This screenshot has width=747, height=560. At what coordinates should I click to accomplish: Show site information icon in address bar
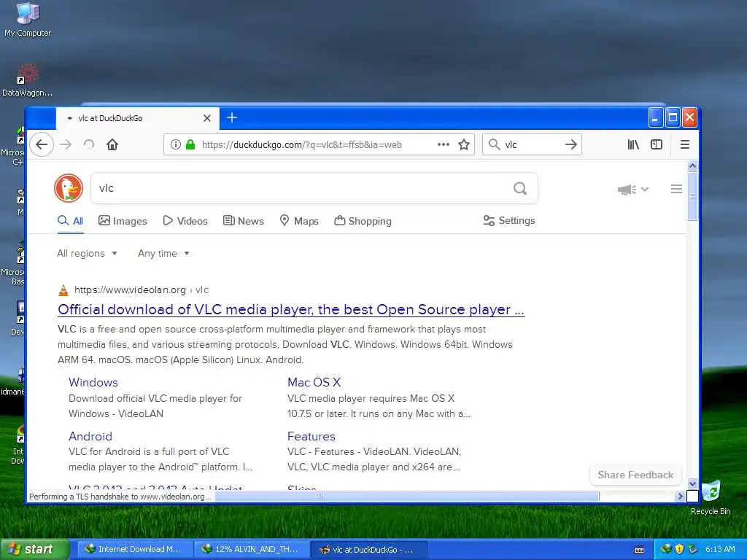[x=176, y=144]
